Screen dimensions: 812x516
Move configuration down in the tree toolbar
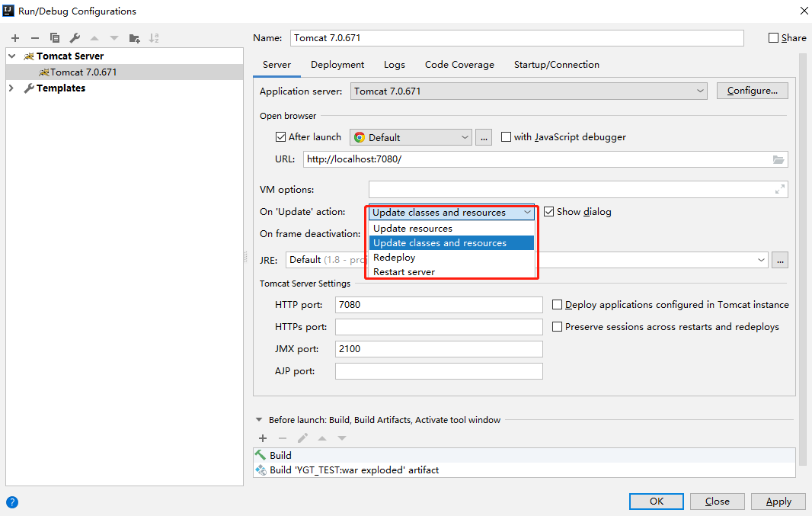tap(114, 38)
